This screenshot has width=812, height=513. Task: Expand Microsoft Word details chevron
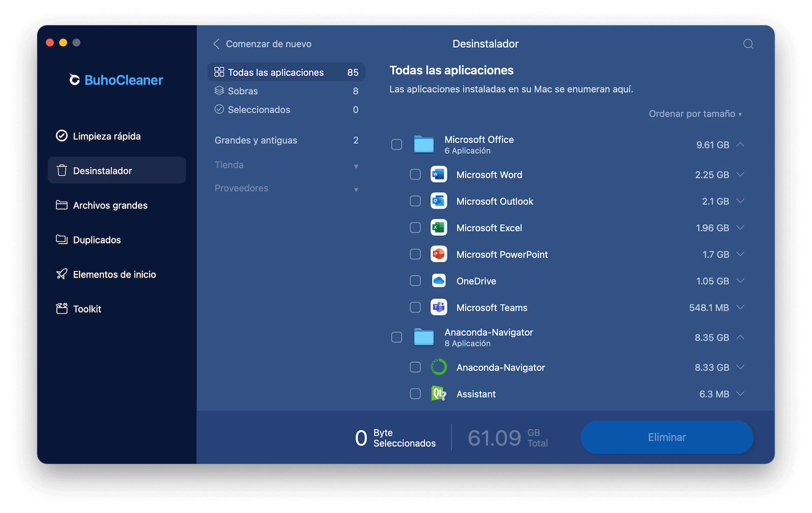(x=740, y=175)
